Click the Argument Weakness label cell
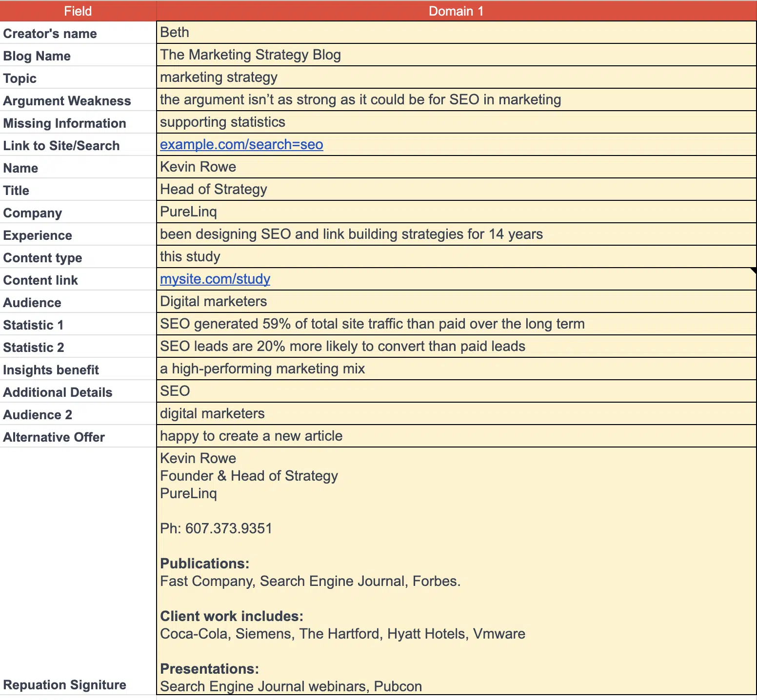Image resolution: width=757 pixels, height=700 pixels. tap(78, 100)
